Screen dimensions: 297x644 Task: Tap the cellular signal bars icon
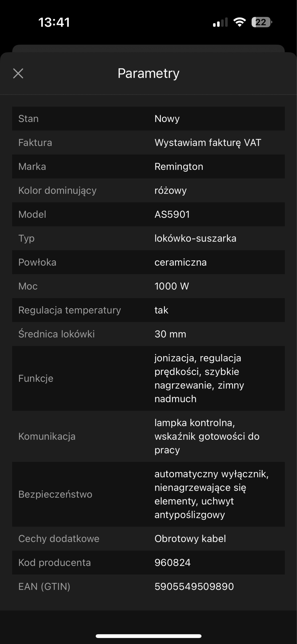(x=220, y=22)
